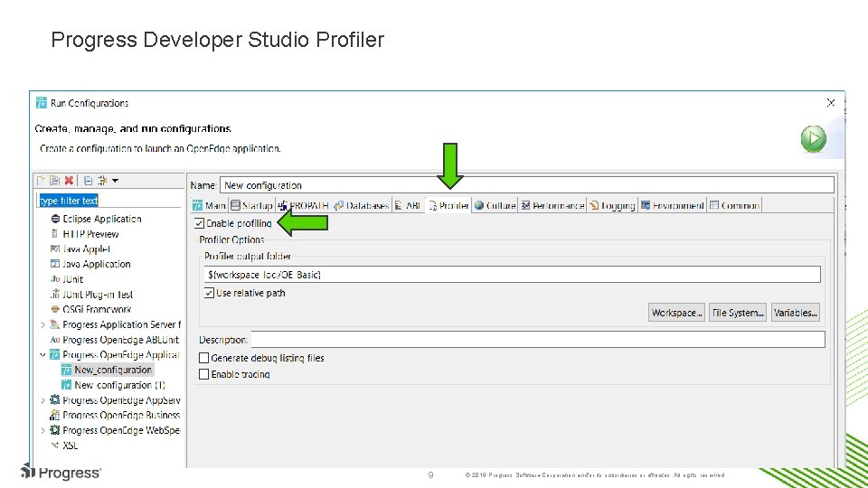Select New_configuration tree item
868x488 pixels.
113,370
